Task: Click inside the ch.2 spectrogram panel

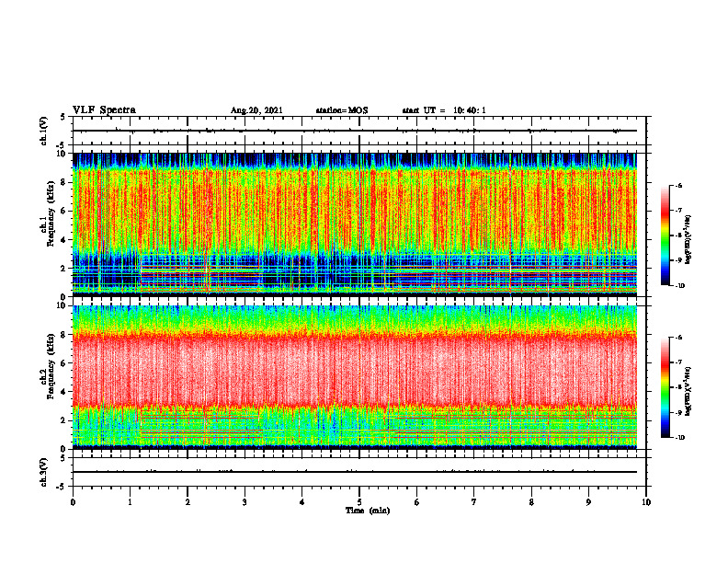Action: coord(355,377)
